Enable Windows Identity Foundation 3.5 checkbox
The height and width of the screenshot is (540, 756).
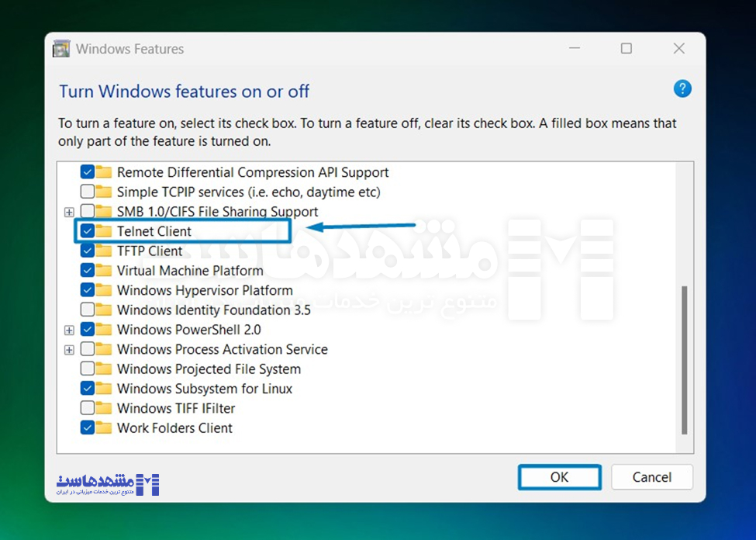tap(88, 310)
